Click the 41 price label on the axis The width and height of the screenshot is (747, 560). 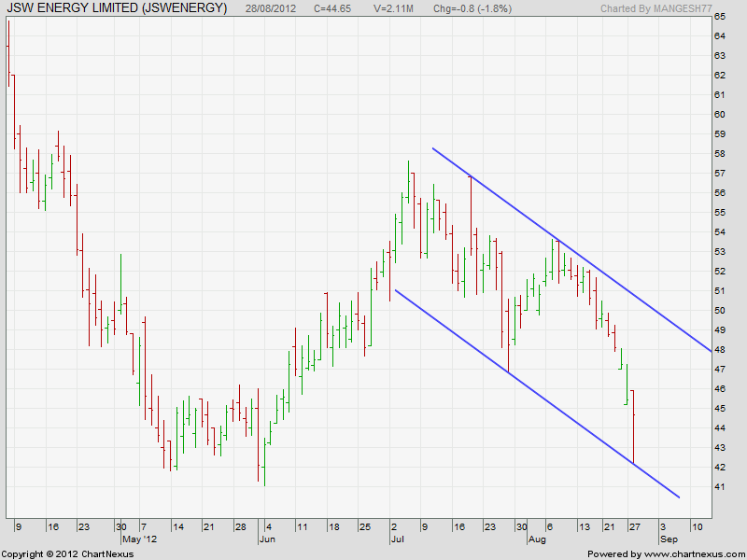720,486
